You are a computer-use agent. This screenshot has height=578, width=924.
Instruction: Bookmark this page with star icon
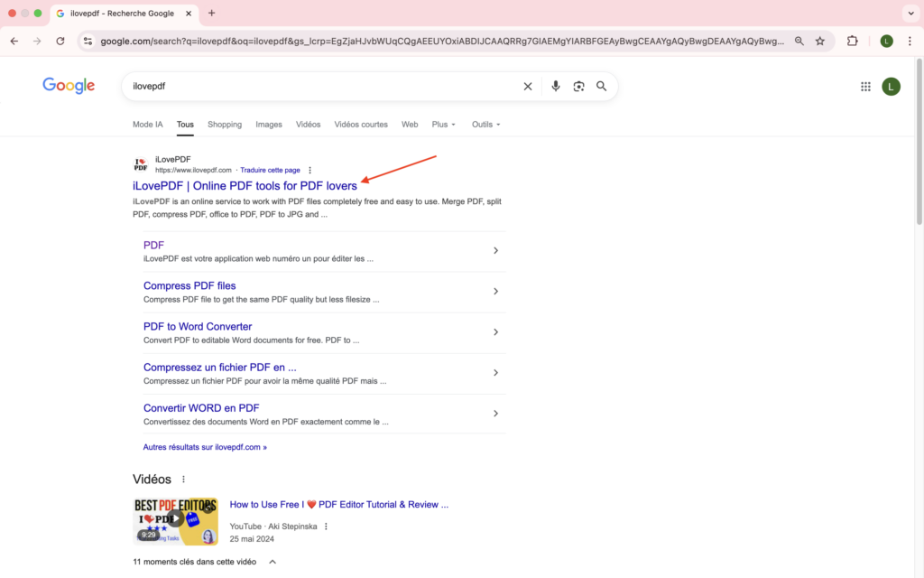(820, 41)
